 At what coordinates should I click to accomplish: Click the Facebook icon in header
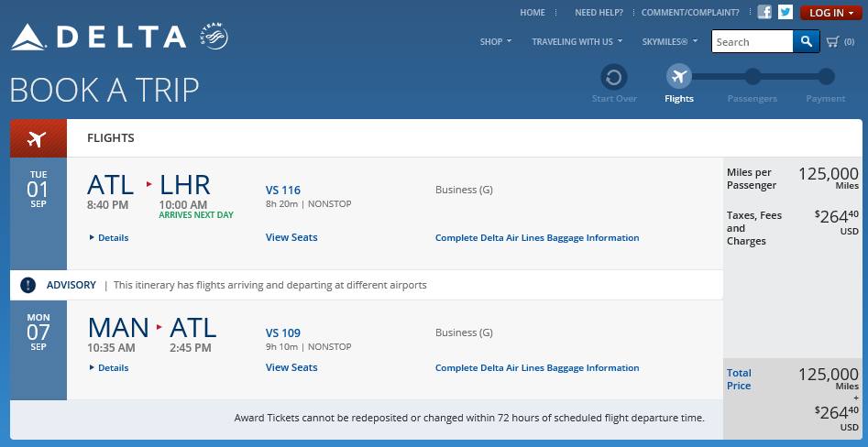click(x=764, y=13)
